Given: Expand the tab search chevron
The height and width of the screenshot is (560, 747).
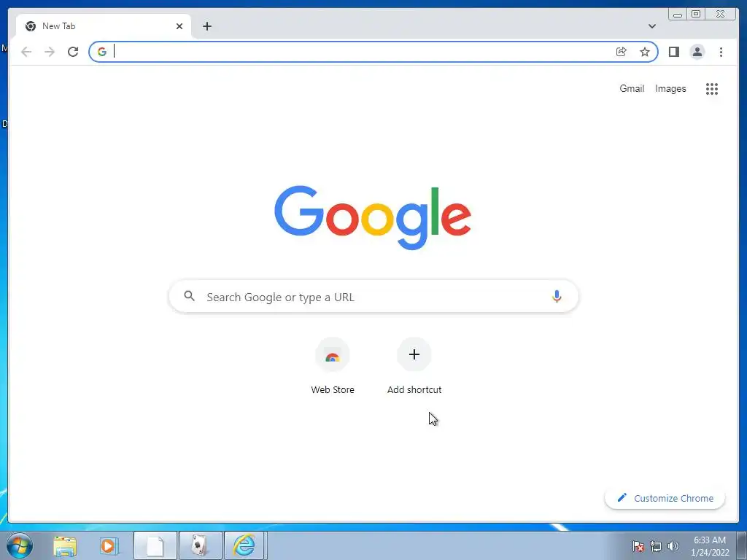Looking at the screenshot, I should click(651, 26).
